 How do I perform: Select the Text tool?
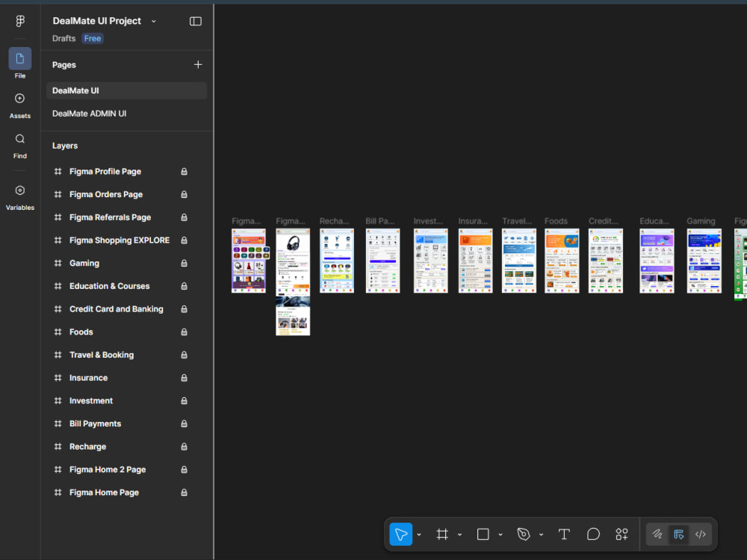click(x=564, y=535)
